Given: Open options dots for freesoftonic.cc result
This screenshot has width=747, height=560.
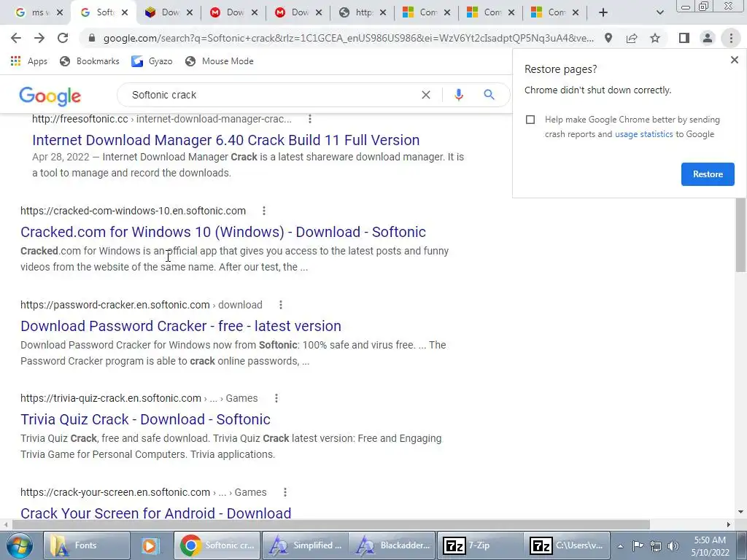Looking at the screenshot, I should click(x=309, y=119).
